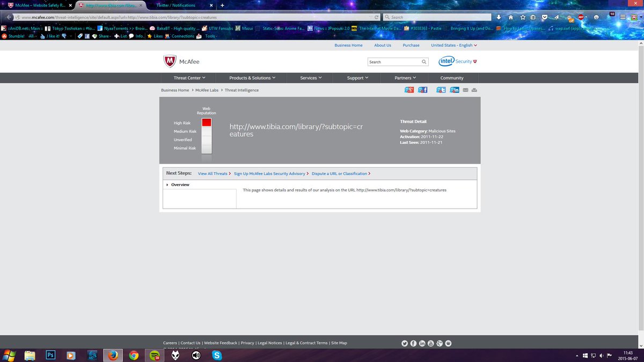
Task: Open Photoshop from the taskbar
Action: (x=51, y=355)
